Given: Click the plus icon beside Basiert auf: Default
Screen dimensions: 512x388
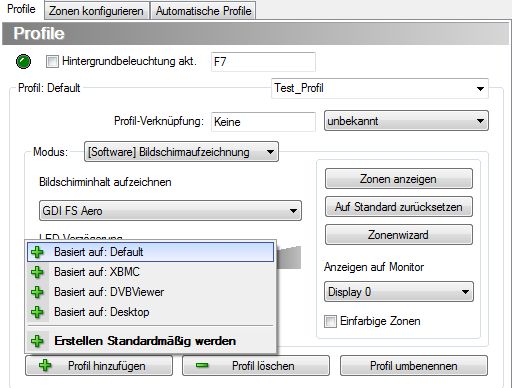Looking at the screenshot, I should click(37, 252).
